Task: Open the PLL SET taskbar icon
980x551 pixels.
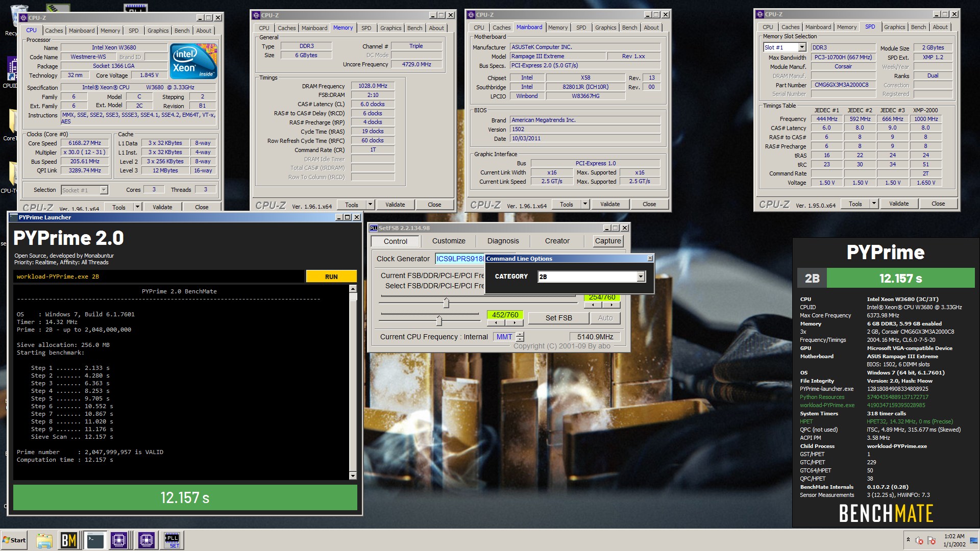Action: pyautogui.click(x=173, y=540)
